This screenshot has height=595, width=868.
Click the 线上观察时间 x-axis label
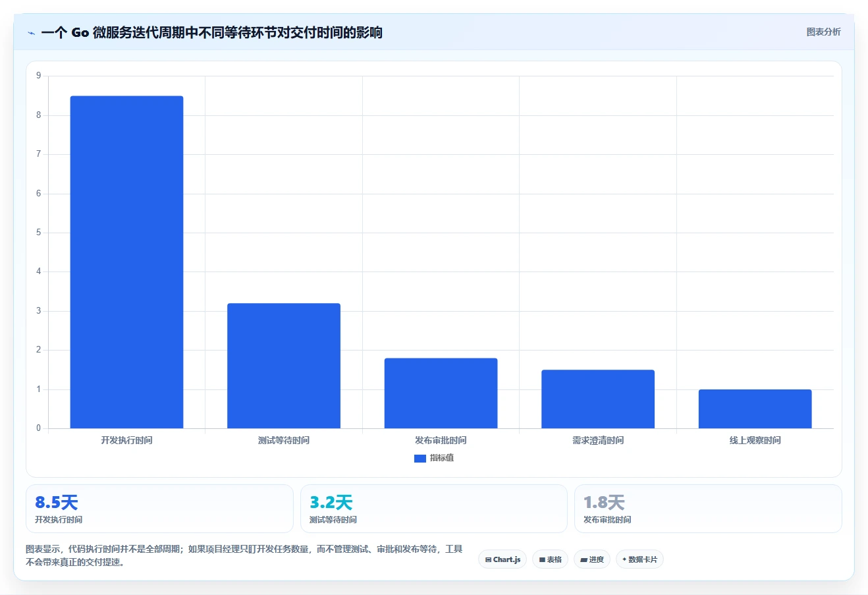[755, 440]
